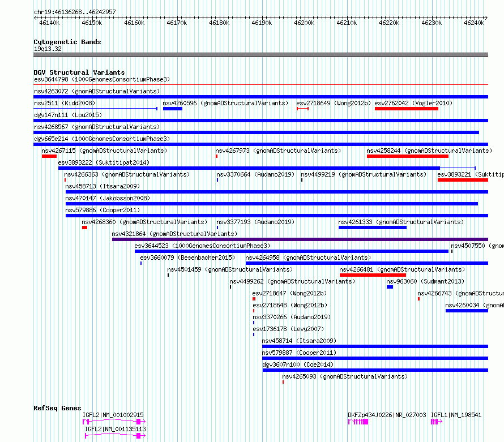Image resolution: width=504 pixels, height=442 pixels.
Task: Select nsv579887 (Cooper2011) variant
Action: click(299, 353)
